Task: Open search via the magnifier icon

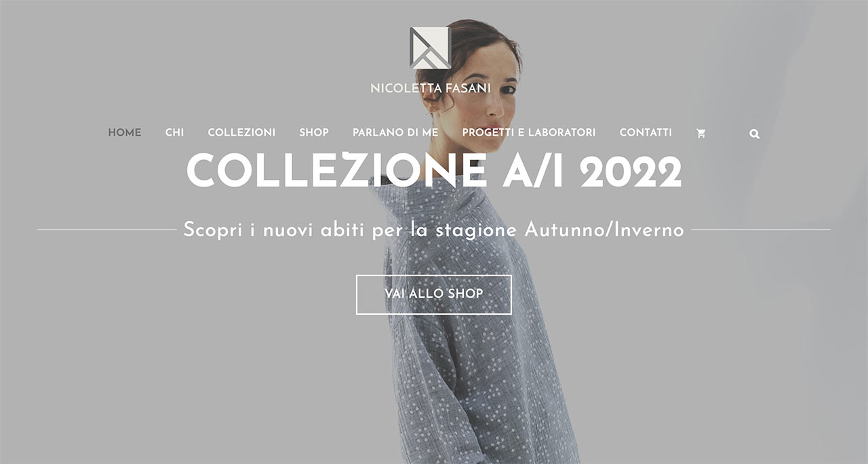Action: pyautogui.click(x=754, y=134)
